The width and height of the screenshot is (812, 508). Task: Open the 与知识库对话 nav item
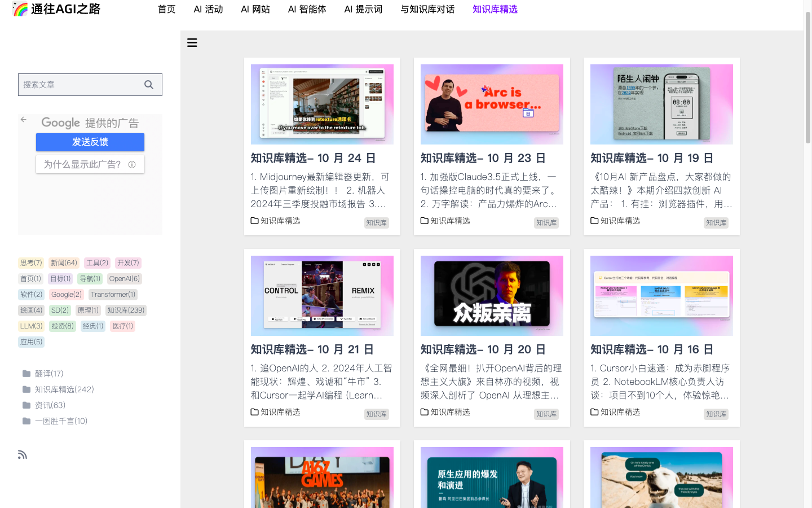[x=427, y=10]
